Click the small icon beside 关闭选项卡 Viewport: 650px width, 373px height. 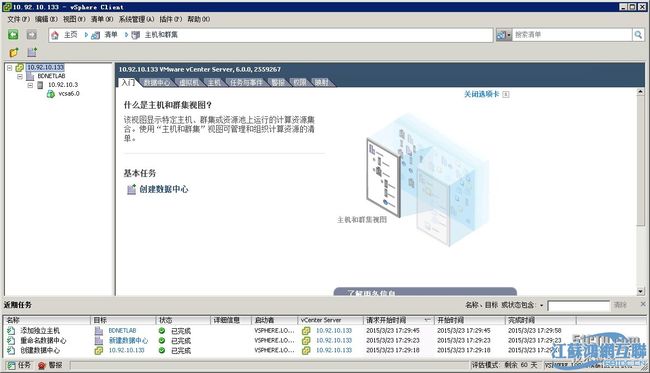[x=506, y=94]
